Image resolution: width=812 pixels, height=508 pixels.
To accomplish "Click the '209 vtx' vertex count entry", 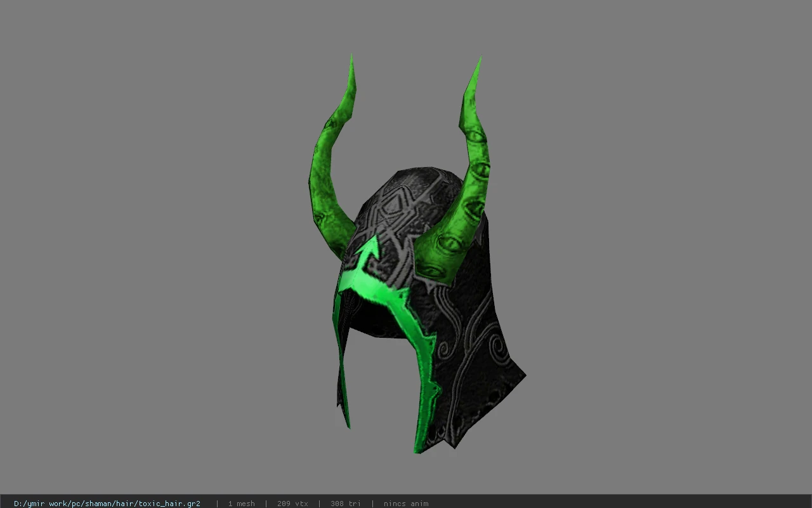I will coord(292,504).
